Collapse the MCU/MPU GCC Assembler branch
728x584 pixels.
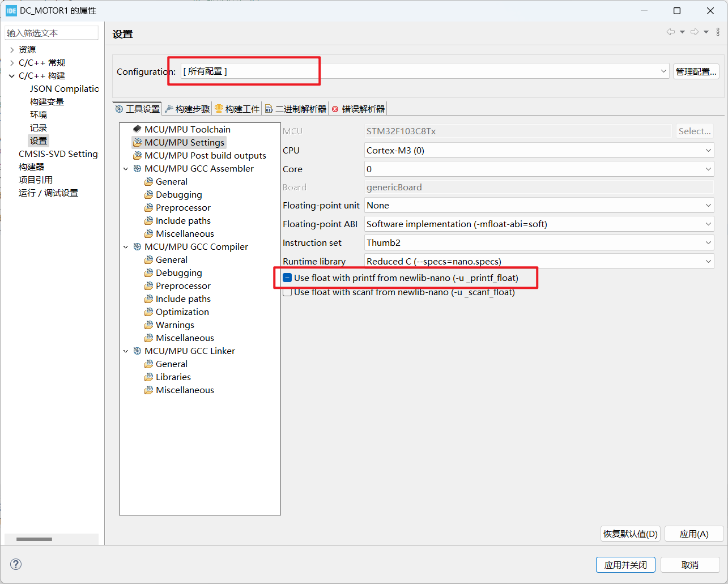[126, 168]
